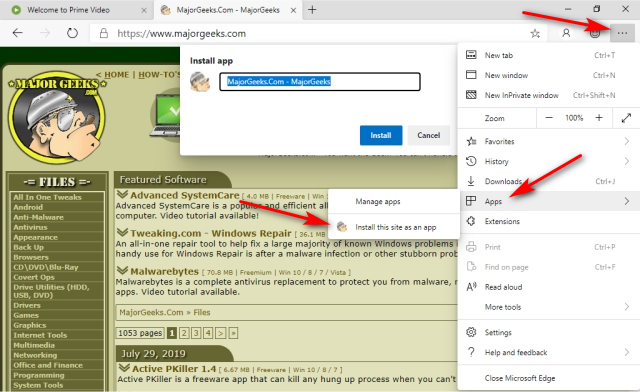Increase zoom with plus button
Image resolution: width=640 pixels, height=392 pixels.
[x=599, y=118]
